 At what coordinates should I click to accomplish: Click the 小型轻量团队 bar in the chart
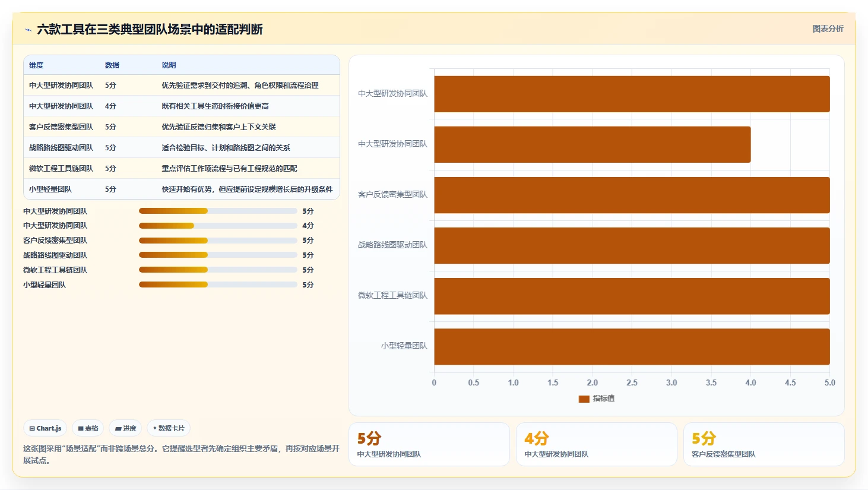(632, 347)
